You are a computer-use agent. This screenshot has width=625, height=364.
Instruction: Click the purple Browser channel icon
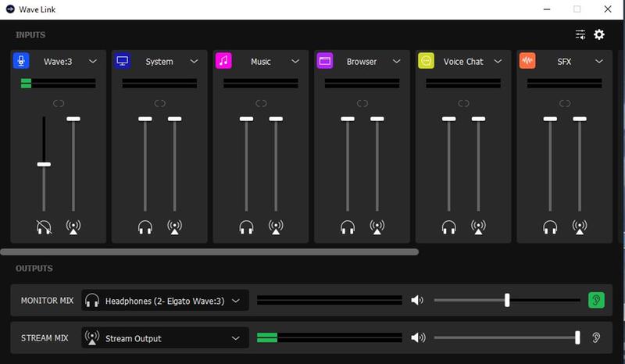pos(325,61)
